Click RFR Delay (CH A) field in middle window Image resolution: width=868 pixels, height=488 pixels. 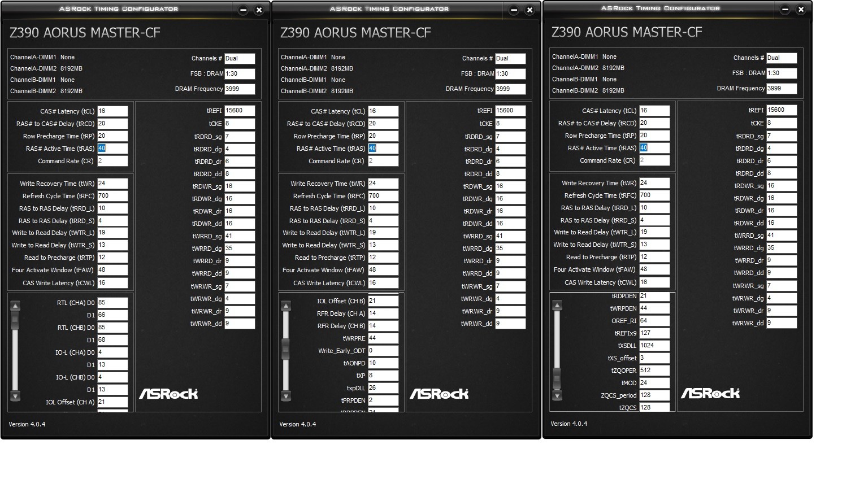[383, 313]
